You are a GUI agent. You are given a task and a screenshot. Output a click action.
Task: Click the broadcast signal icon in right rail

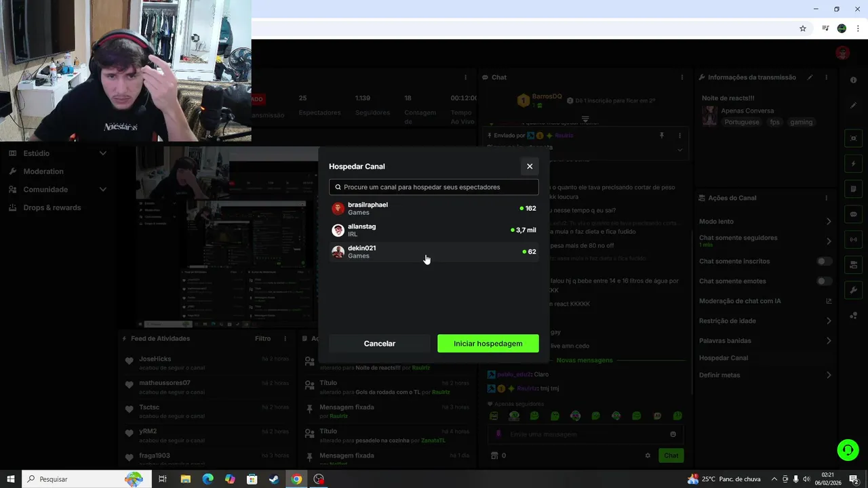(853, 239)
